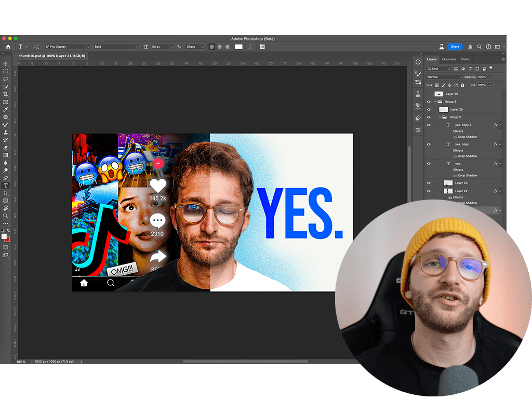Select the Lasso tool
The width and height of the screenshot is (532, 399).
pyautogui.click(x=6, y=79)
